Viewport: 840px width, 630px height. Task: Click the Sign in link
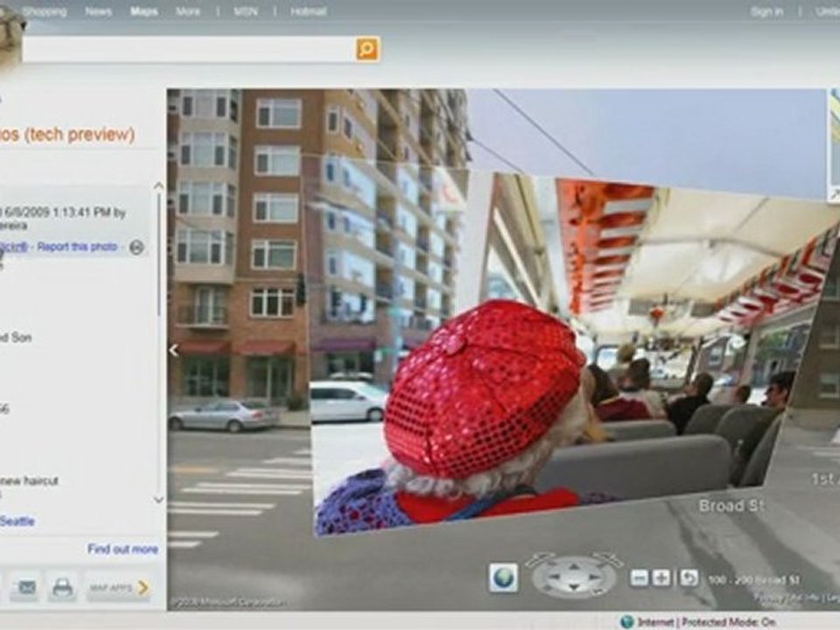click(766, 11)
